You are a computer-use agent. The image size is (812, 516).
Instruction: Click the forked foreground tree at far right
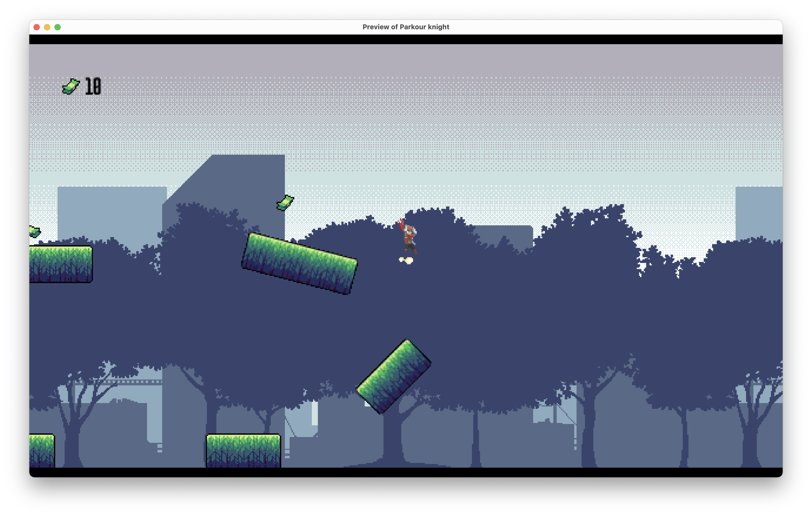click(750, 435)
